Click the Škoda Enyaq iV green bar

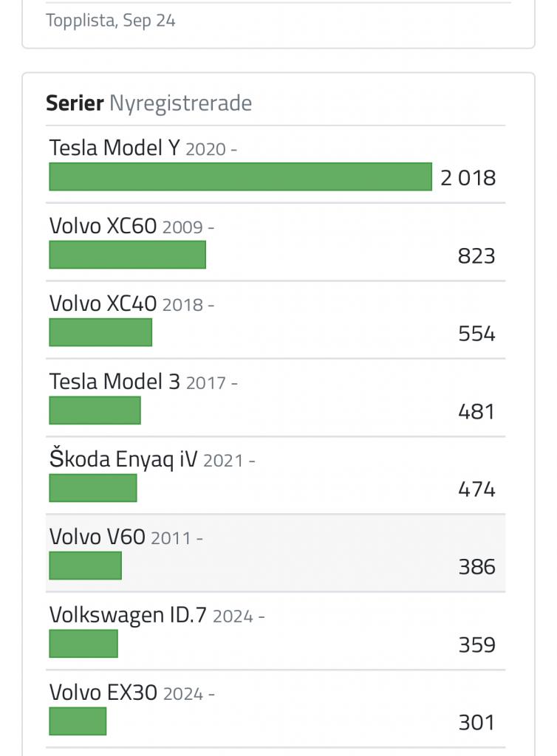point(93,488)
